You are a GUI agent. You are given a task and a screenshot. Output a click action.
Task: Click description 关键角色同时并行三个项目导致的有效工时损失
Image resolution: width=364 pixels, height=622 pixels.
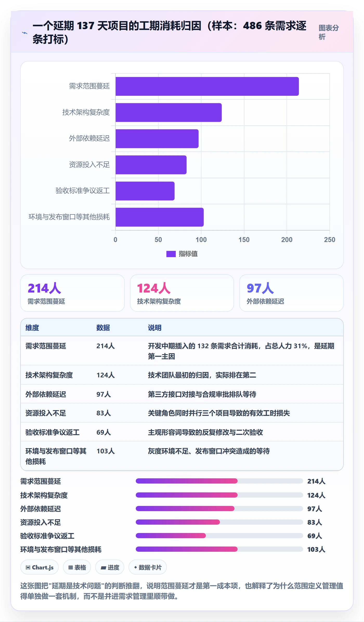pyautogui.click(x=219, y=413)
